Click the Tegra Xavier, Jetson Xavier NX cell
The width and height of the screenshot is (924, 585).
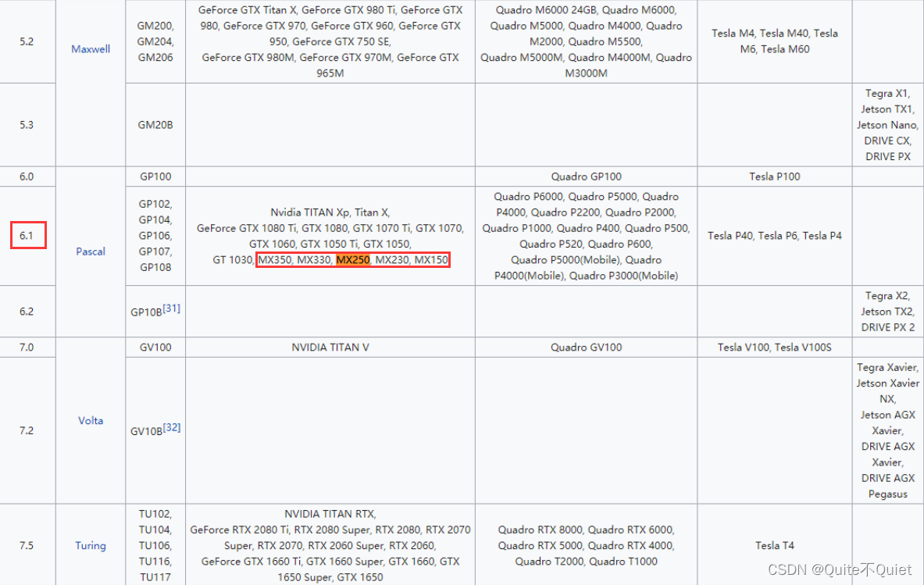888,430
